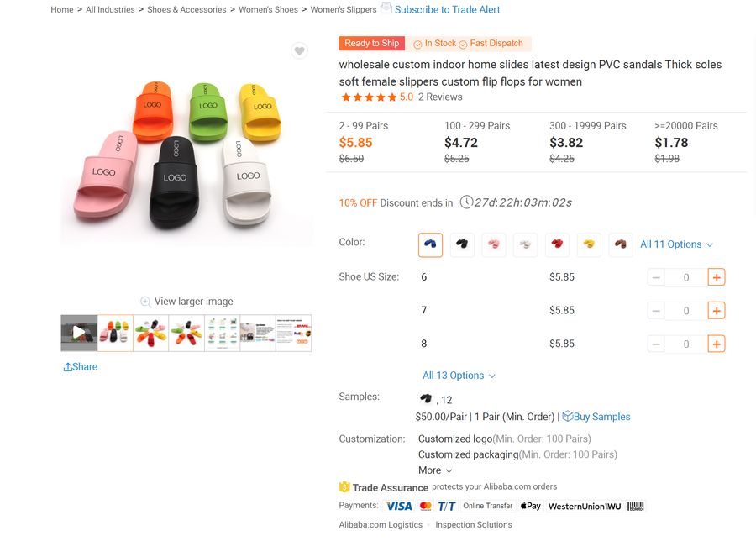The width and height of the screenshot is (756, 541).
Task: Click the envelope Trade Alert icon
Action: pos(386,8)
